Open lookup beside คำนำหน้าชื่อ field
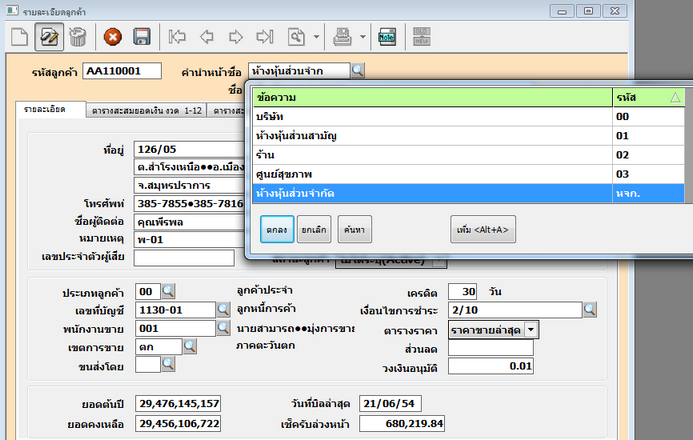Image resolution: width=693 pixels, height=440 pixels. point(358,71)
